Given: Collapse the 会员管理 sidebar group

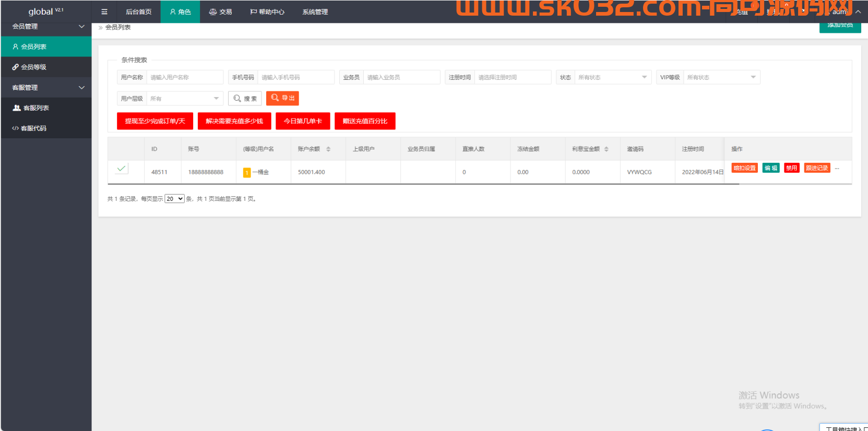Looking at the screenshot, I should tap(46, 26).
